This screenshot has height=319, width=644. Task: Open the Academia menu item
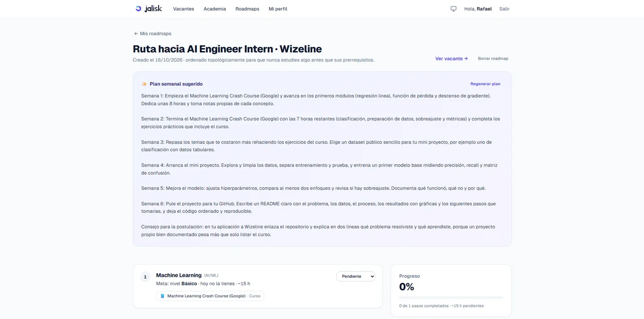tap(215, 9)
